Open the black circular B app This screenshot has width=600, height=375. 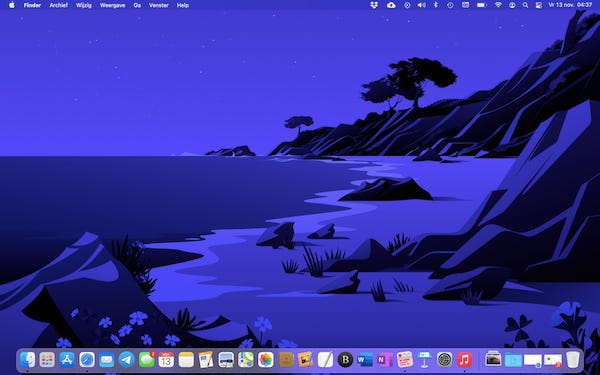pos(345,360)
